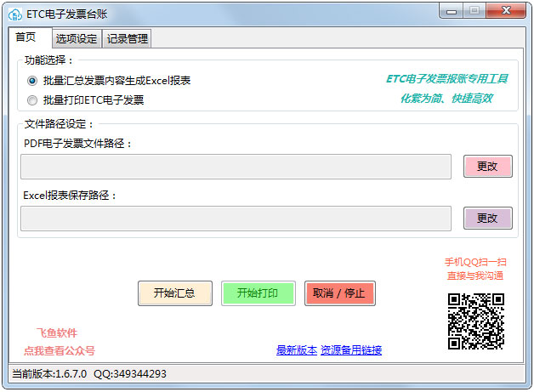Click the red 取消 / 停止 button
This screenshot has width=534, height=392.
coord(340,293)
